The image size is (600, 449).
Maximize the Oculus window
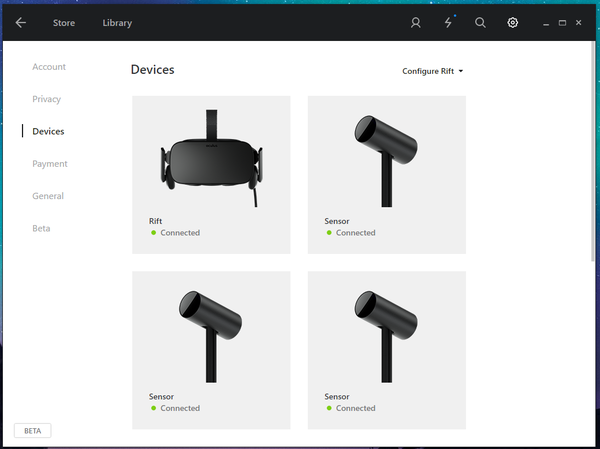(562, 23)
